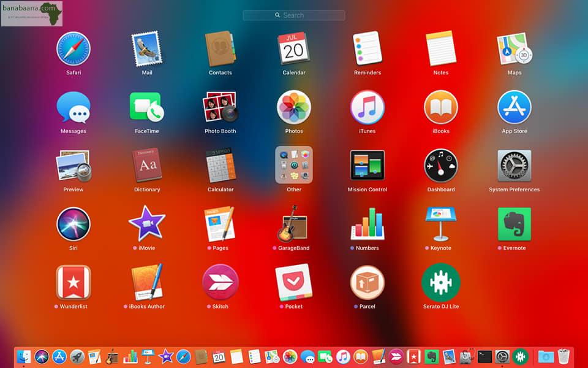Open Serato DJ Lite from the Dock
This screenshot has height=368, width=588.
click(520, 356)
